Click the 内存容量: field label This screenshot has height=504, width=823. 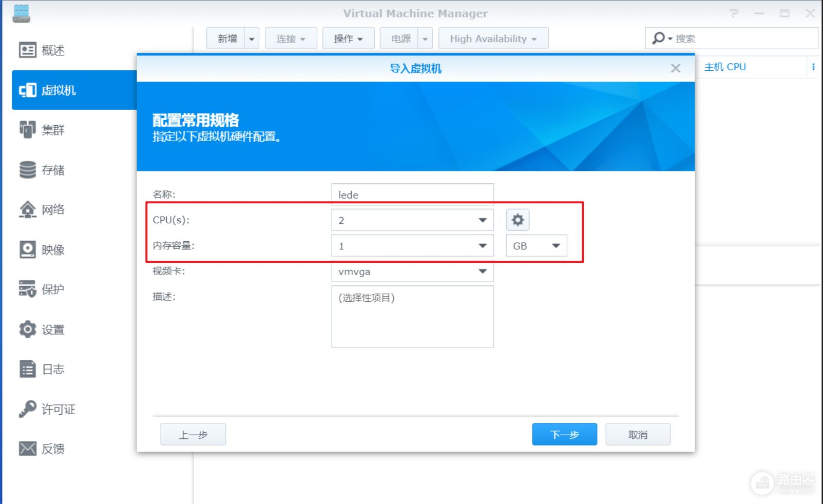coord(174,246)
